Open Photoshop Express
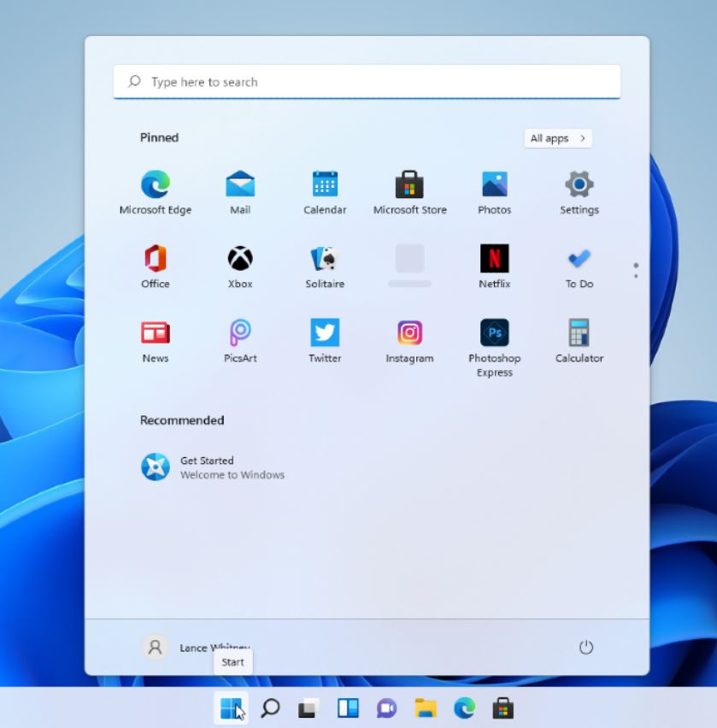 coord(495,349)
